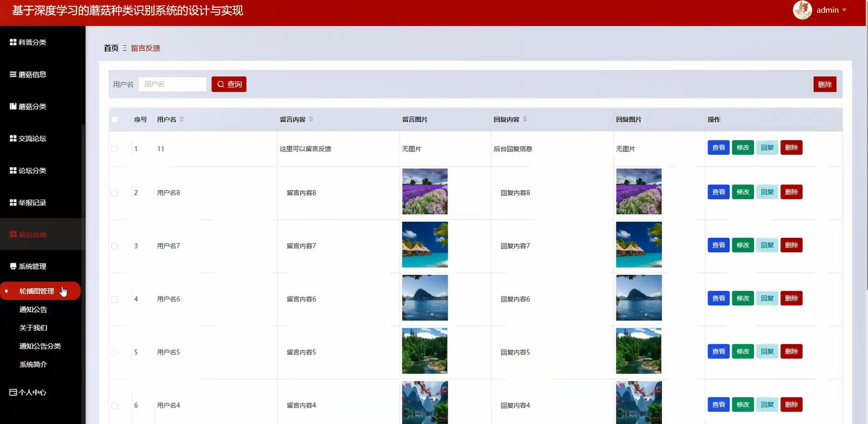This screenshot has height=424, width=868.
Task: Sort by 回复内容 column arrows
Action: coord(525,119)
